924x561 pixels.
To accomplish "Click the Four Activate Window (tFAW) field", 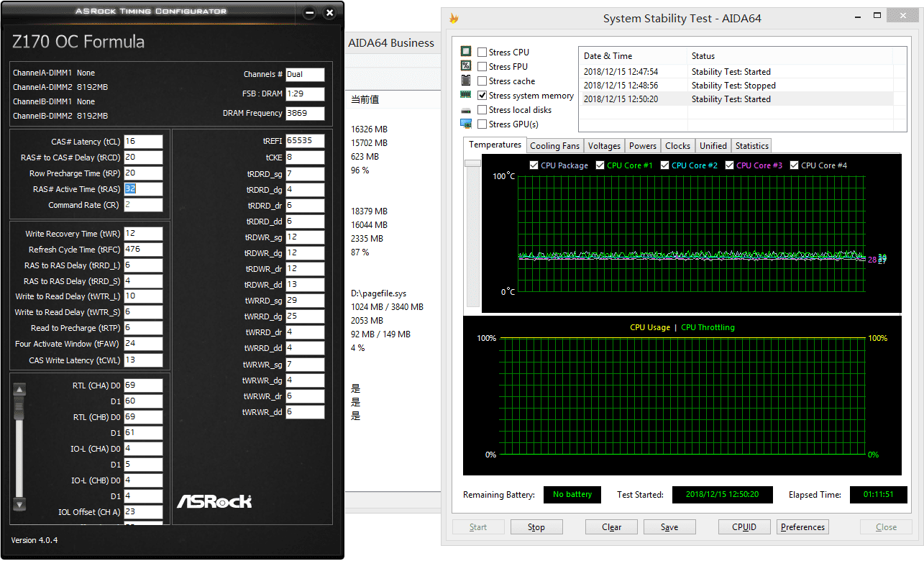I will (x=143, y=344).
